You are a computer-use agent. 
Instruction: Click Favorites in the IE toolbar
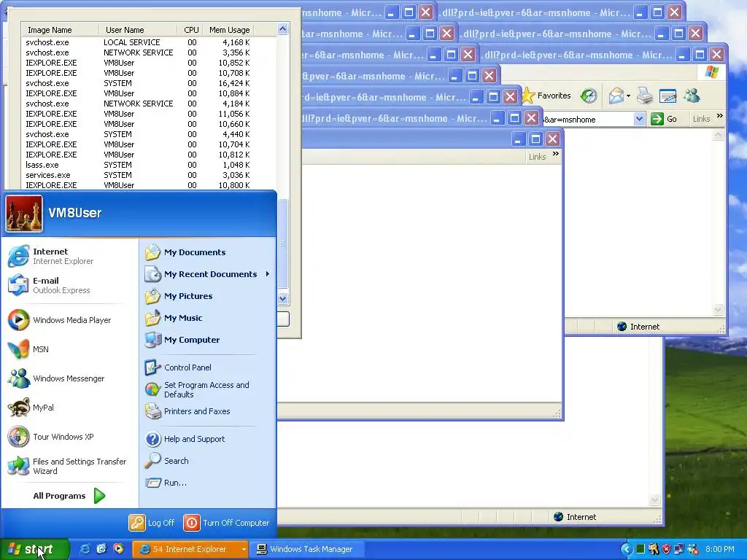pyautogui.click(x=546, y=96)
